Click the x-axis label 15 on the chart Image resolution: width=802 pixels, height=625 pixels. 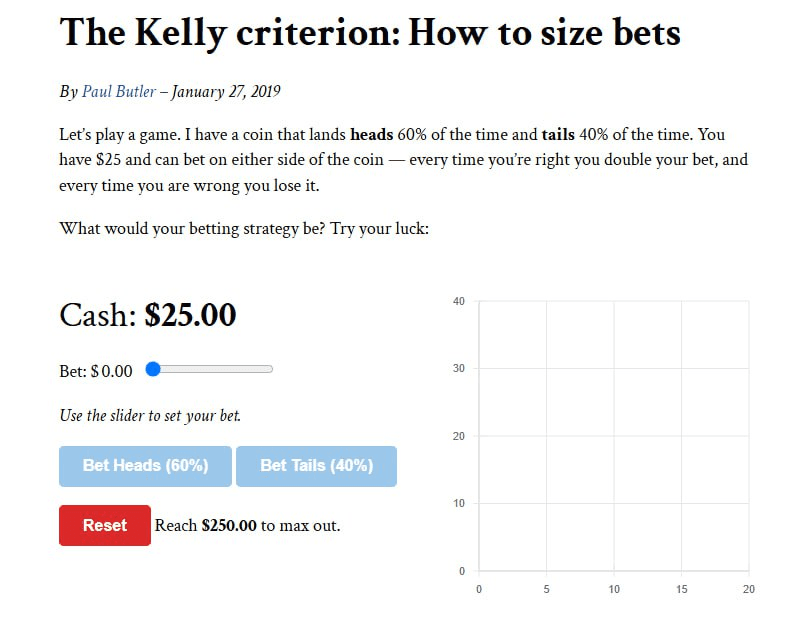(x=681, y=589)
